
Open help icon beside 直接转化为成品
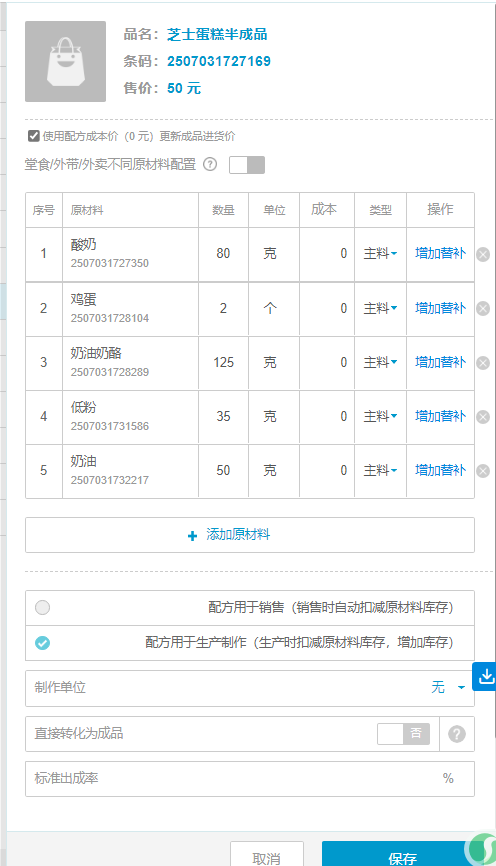456,734
